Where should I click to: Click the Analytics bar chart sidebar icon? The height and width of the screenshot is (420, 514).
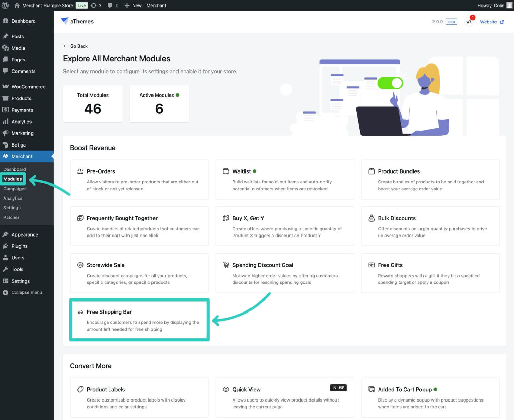point(5,122)
